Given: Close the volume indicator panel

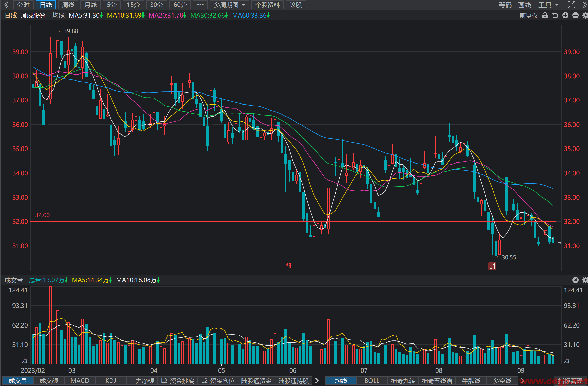Looking at the screenshot, I should (576, 280).
